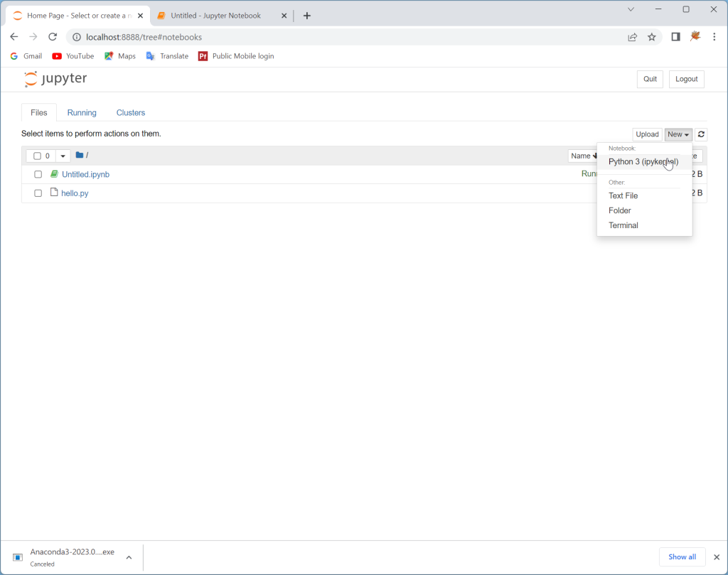Open Chrome three-dot menu
Viewport: 728px width, 575px height.
[714, 37]
